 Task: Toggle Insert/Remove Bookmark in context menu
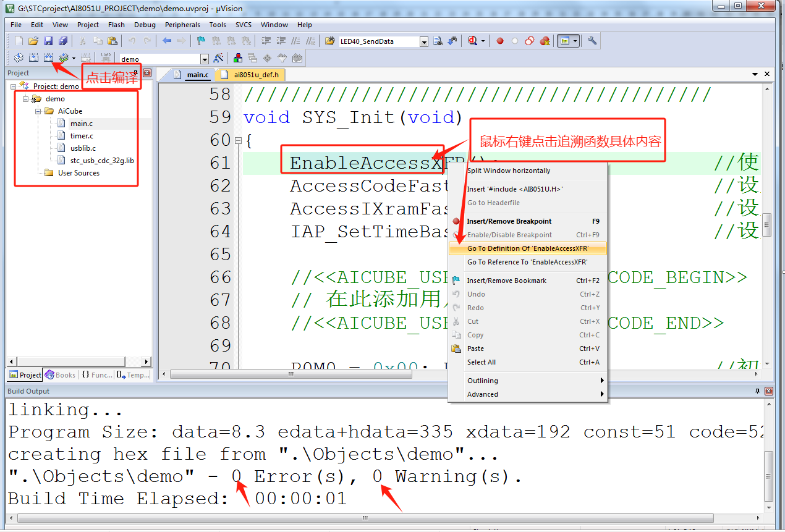point(506,281)
